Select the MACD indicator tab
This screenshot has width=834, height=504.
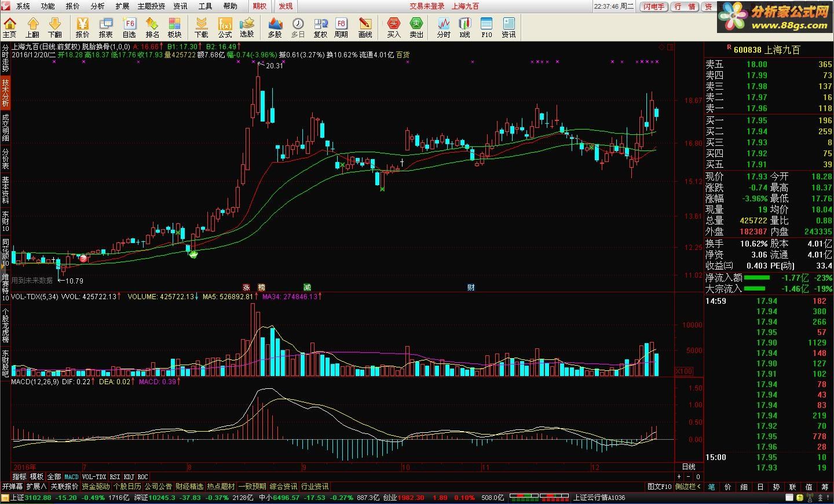71,477
